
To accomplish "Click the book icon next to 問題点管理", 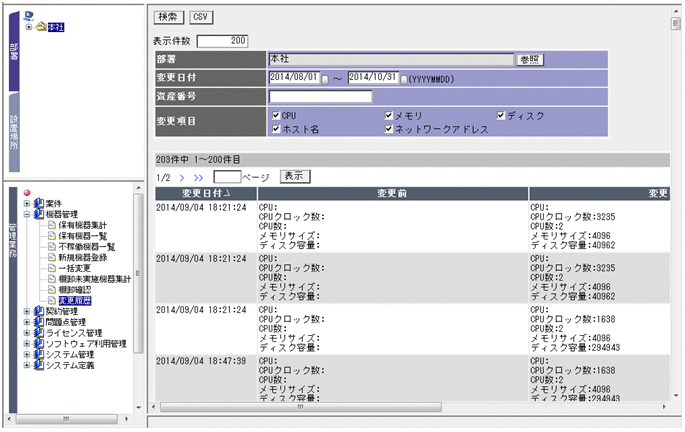I will tap(39, 322).
